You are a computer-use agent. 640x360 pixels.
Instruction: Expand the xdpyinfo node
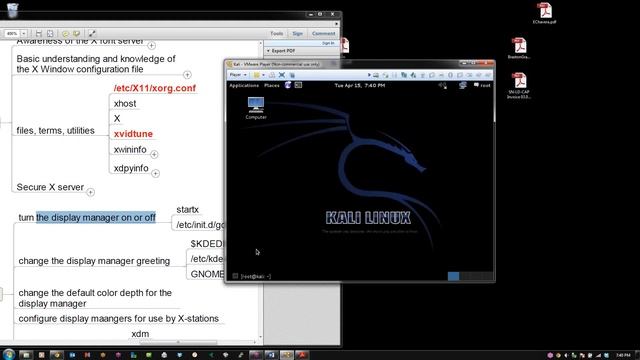point(156,173)
